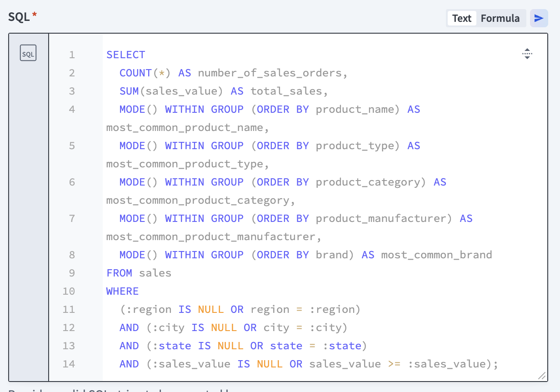The height and width of the screenshot is (392, 560).
Task: Click the WHERE keyword on line 10
Action: [x=122, y=291]
